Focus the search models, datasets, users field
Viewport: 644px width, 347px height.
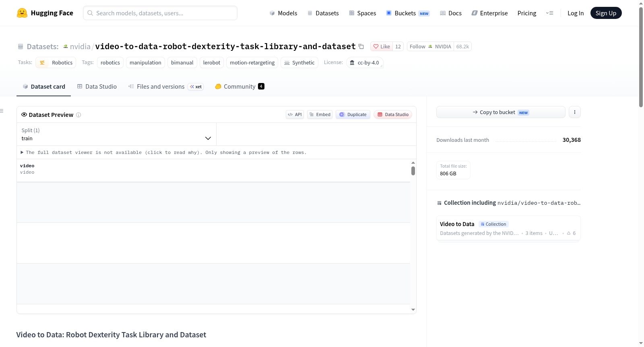pyautogui.click(x=160, y=13)
